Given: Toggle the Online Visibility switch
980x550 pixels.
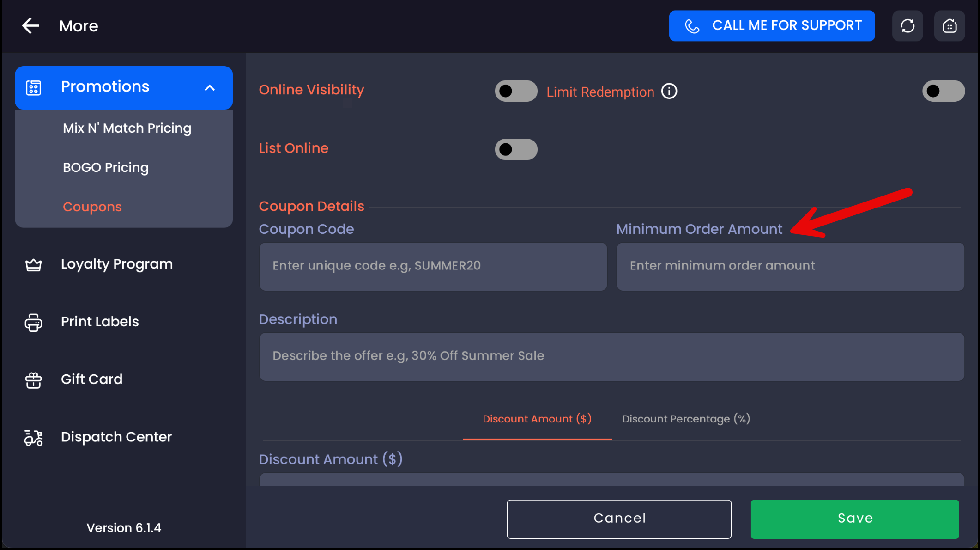Looking at the screenshot, I should (516, 91).
